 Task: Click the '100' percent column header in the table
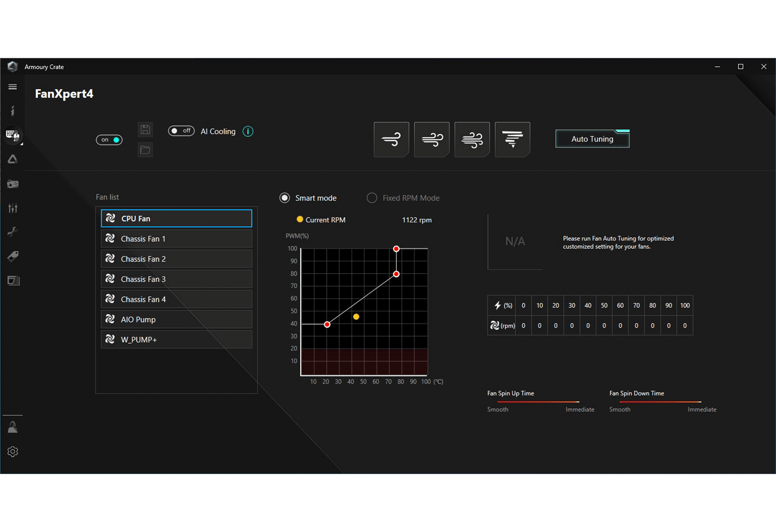[685, 305]
